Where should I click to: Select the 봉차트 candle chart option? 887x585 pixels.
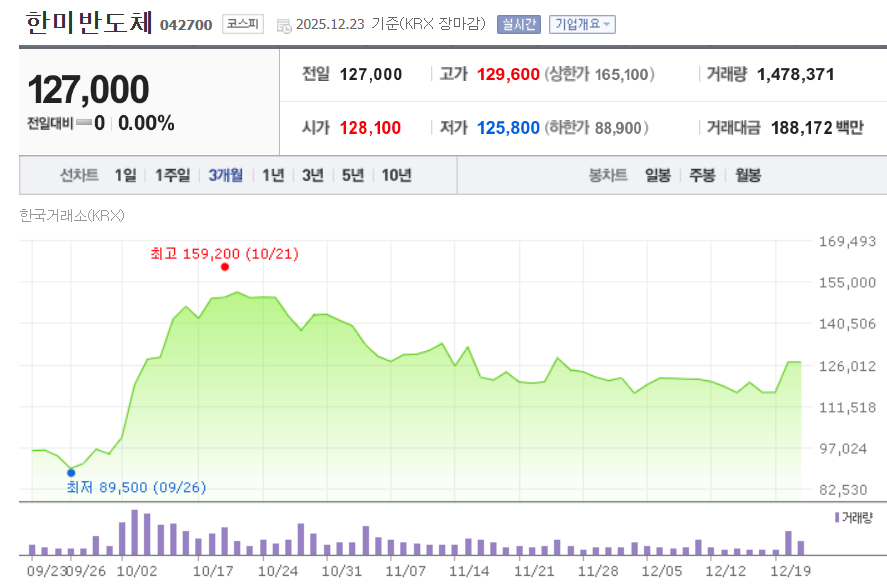coord(608,174)
